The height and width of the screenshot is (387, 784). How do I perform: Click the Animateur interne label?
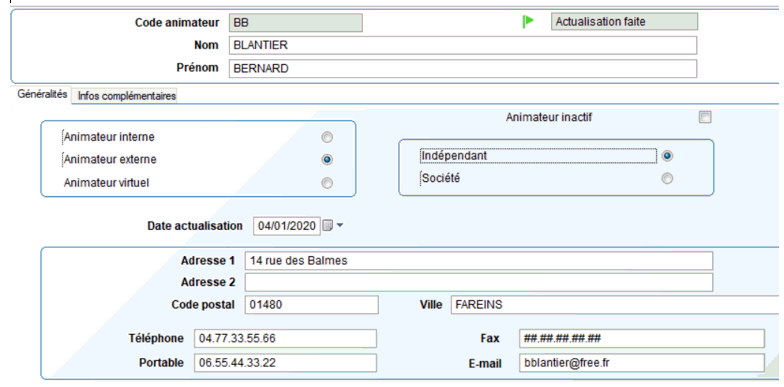pyautogui.click(x=109, y=137)
